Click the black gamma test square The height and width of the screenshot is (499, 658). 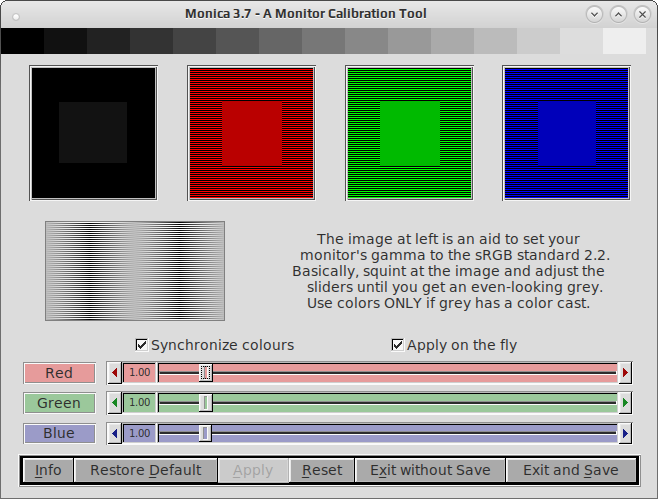(x=93, y=133)
